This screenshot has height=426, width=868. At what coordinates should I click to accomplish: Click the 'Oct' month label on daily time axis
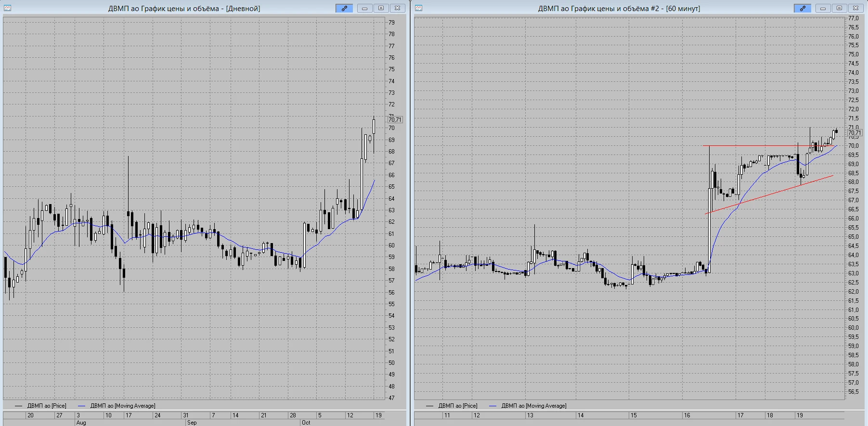(x=306, y=423)
